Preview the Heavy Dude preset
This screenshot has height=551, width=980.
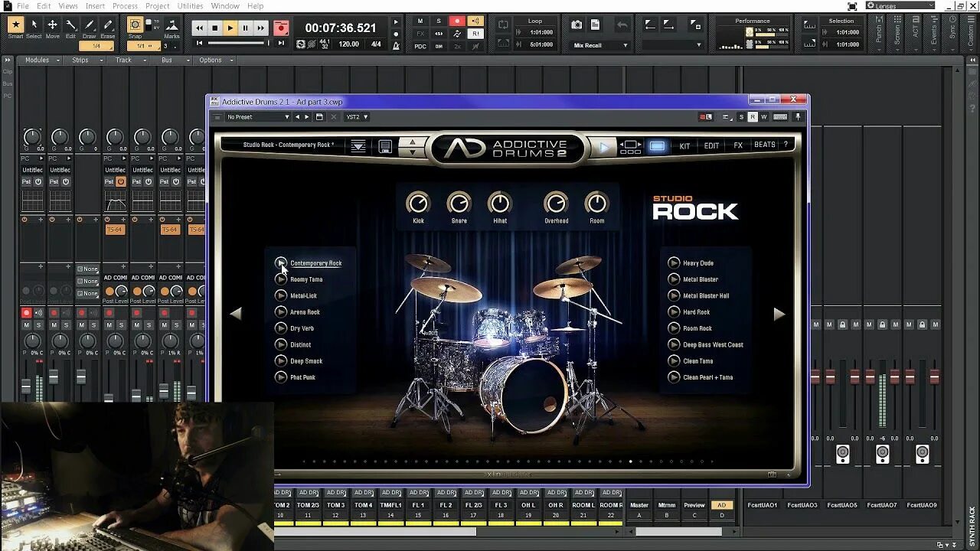point(674,262)
